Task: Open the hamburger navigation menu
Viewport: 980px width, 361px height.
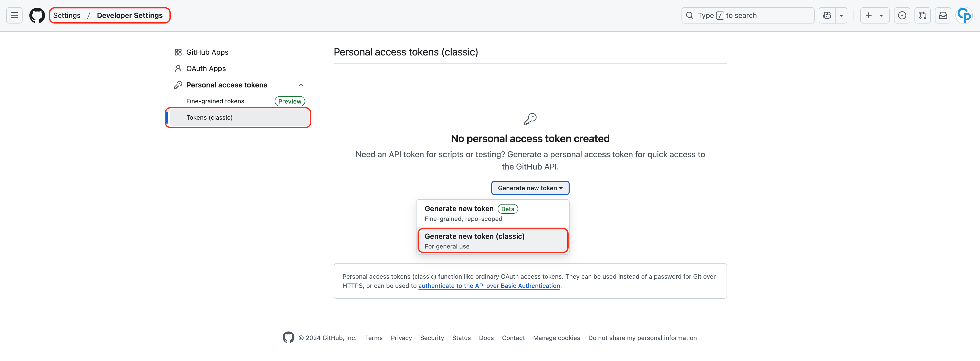Action: (x=14, y=15)
